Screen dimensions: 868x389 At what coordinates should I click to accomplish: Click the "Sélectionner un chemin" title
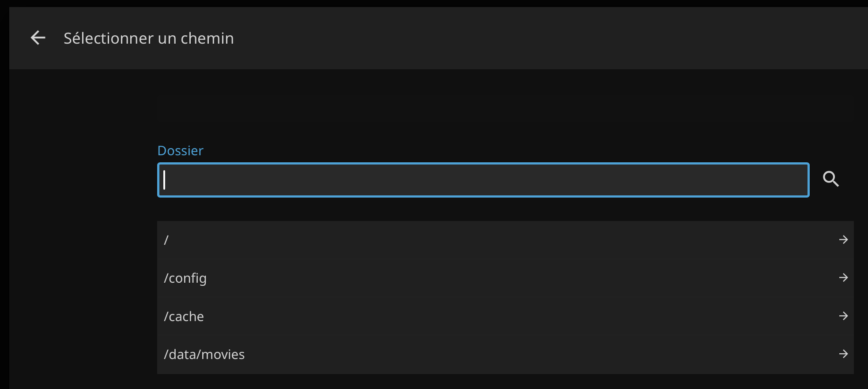click(149, 38)
